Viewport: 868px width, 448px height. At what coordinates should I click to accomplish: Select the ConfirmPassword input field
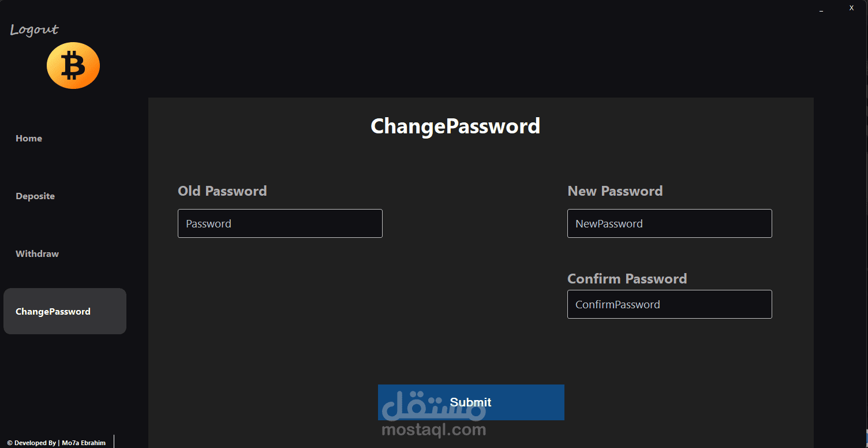[x=669, y=304]
